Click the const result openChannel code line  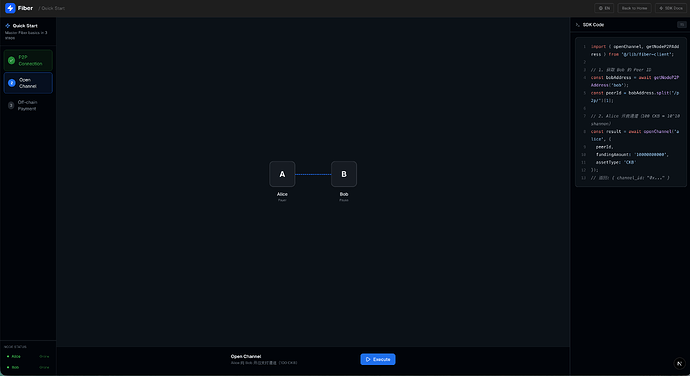(635, 135)
